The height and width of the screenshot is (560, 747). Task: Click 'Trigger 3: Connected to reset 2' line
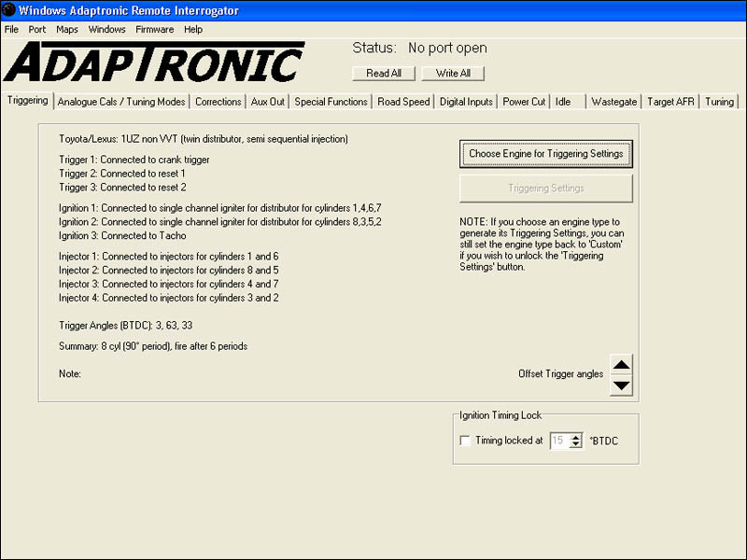(x=122, y=188)
